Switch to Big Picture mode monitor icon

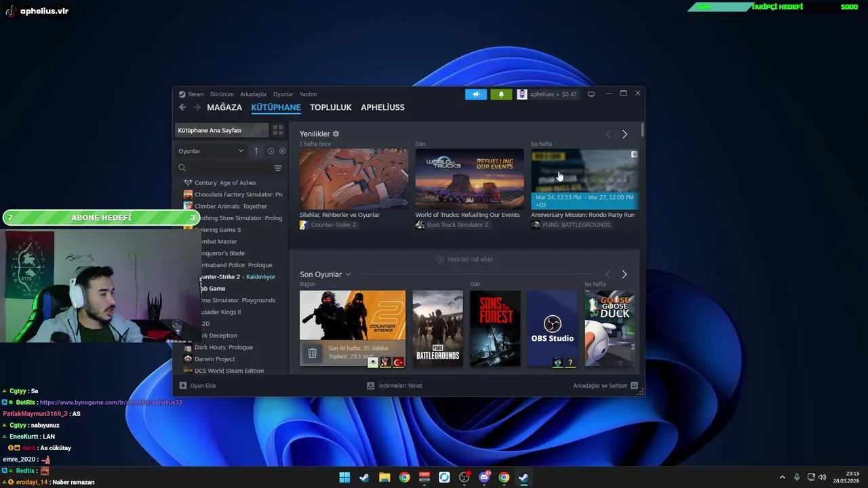point(591,94)
